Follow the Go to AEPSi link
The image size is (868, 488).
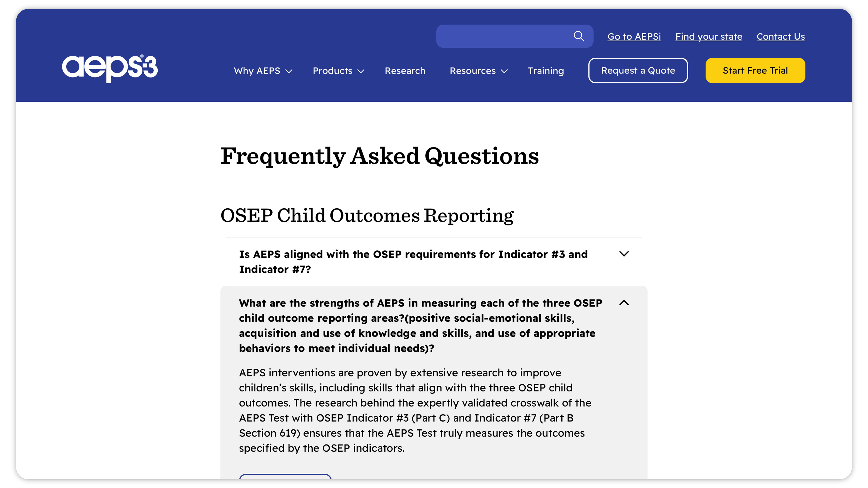pyautogui.click(x=634, y=37)
